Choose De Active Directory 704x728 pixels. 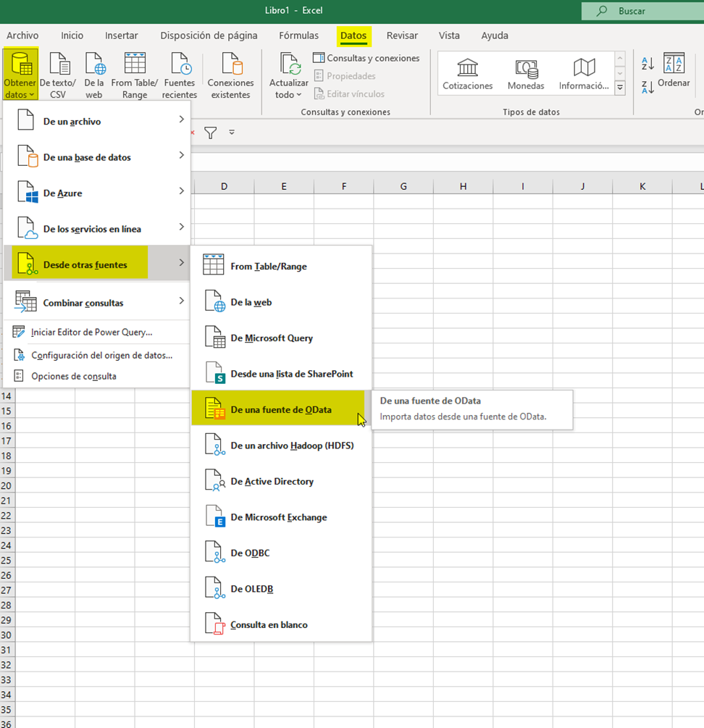281,481
